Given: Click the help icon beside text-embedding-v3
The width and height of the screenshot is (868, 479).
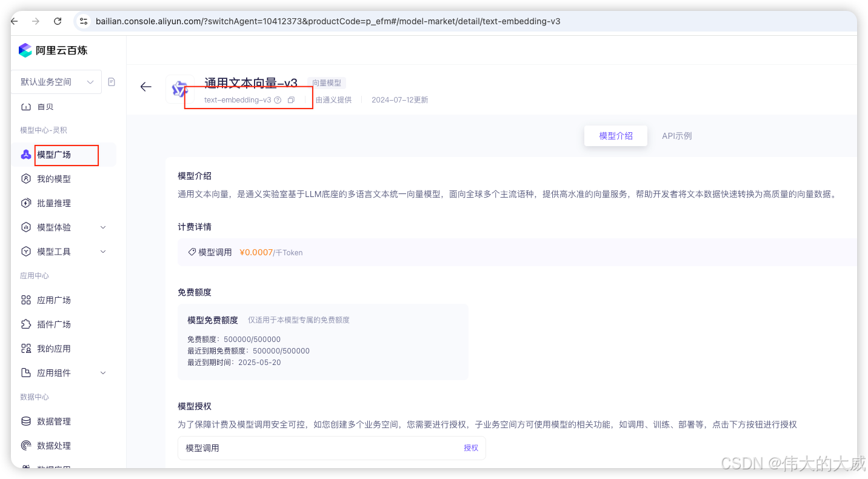Looking at the screenshot, I should (278, 100).
